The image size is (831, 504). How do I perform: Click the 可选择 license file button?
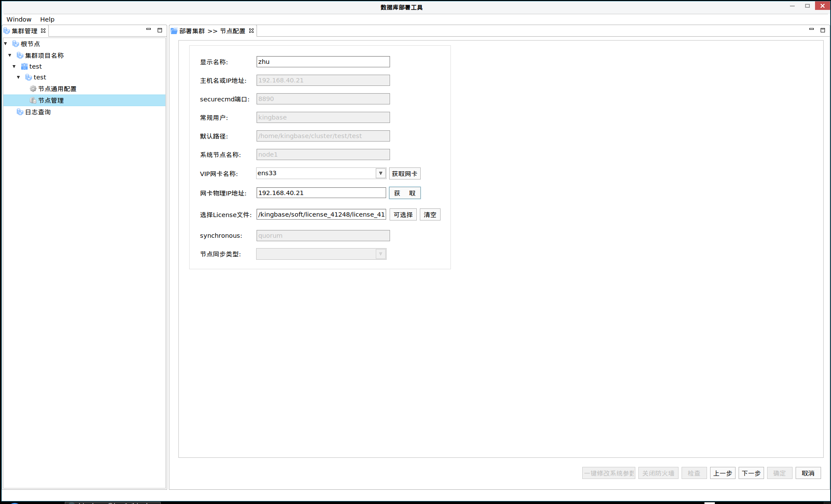click(x=403, y=214)
